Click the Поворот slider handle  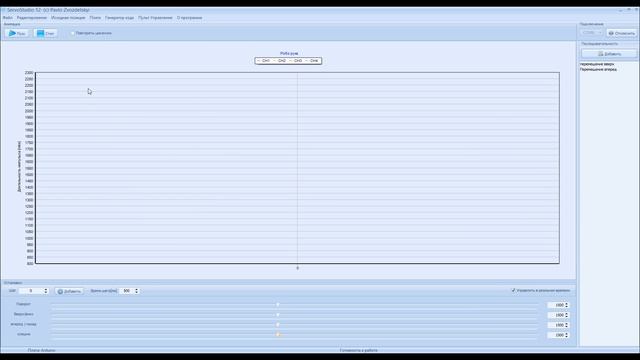[278, 304]
